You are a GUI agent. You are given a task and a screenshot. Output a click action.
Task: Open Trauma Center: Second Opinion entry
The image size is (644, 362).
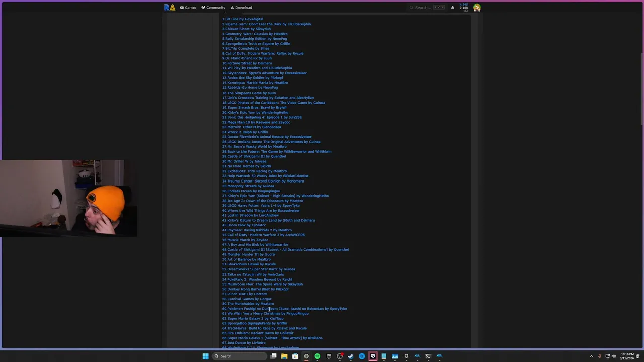coord(263,181)
